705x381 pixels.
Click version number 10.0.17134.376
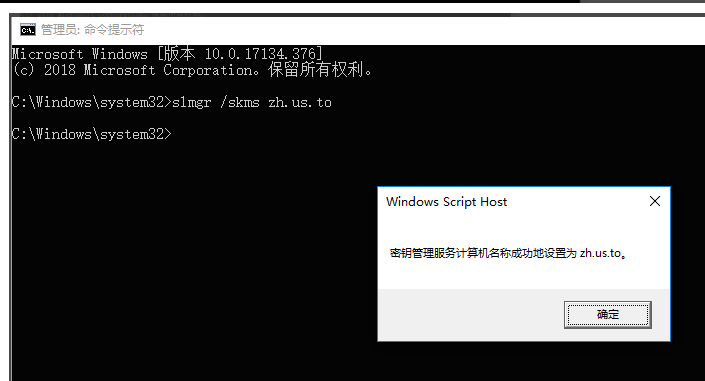pyautogui.click(x=261, y=54)
